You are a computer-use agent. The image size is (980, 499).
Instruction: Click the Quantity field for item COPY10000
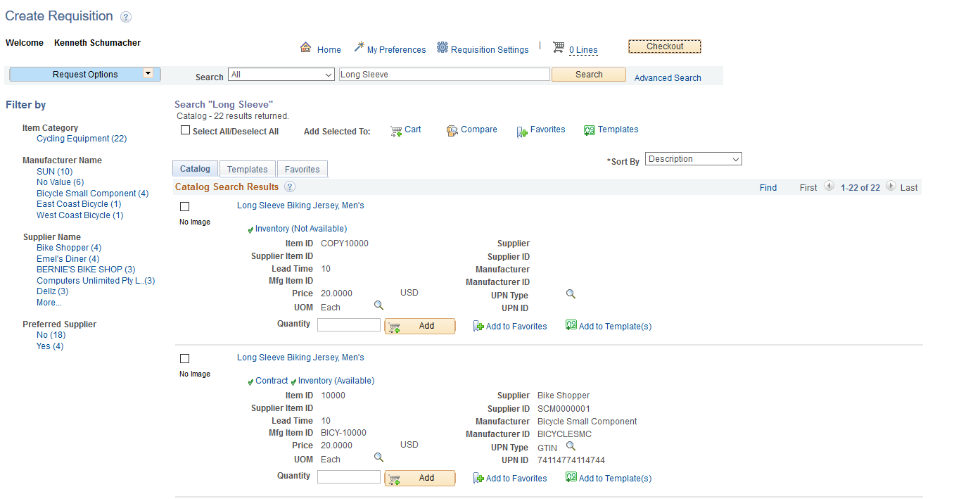pyautogui.click(x=348, y=325)
